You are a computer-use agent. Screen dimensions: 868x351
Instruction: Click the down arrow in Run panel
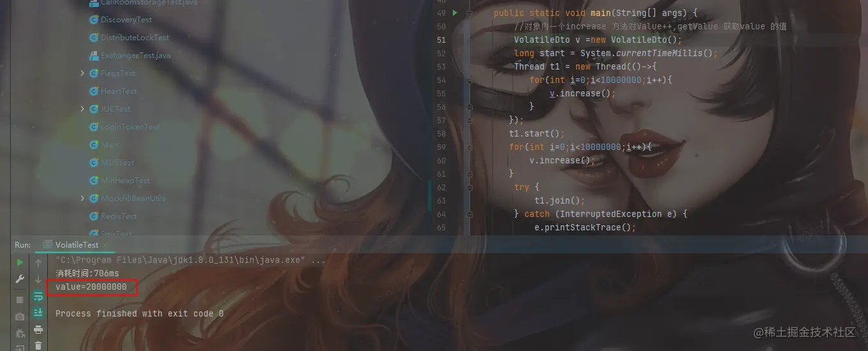point(38,279)
